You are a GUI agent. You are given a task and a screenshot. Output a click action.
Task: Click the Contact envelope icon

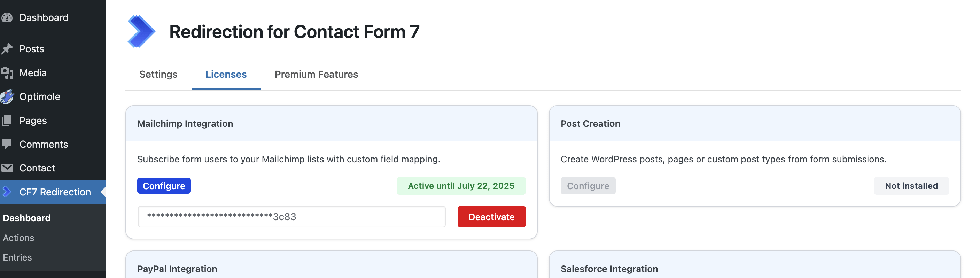point(7,168)
